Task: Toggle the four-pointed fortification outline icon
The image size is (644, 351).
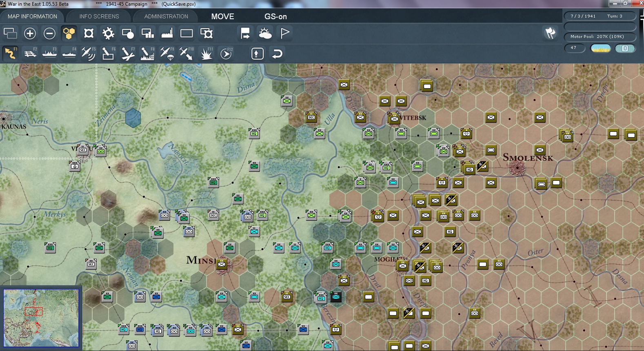Action: [89, 33]
